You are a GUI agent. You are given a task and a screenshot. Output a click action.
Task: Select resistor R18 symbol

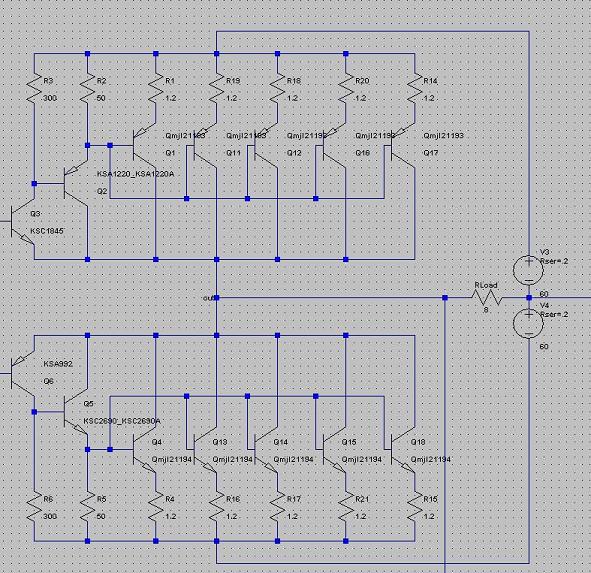[277, 88]
